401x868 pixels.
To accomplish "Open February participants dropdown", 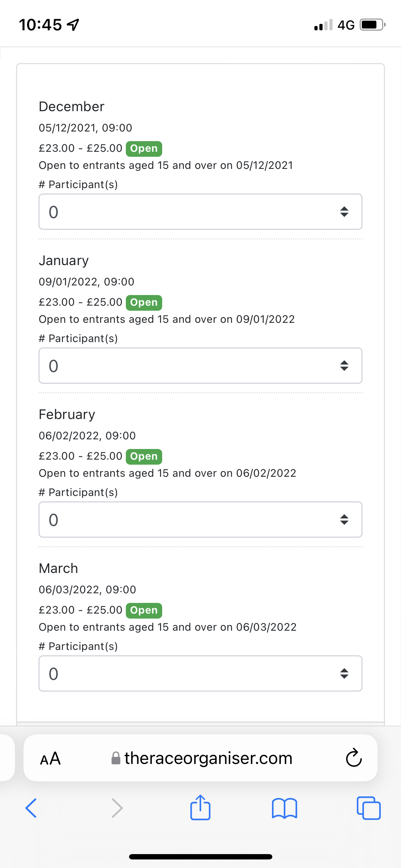I will [200, 520].
